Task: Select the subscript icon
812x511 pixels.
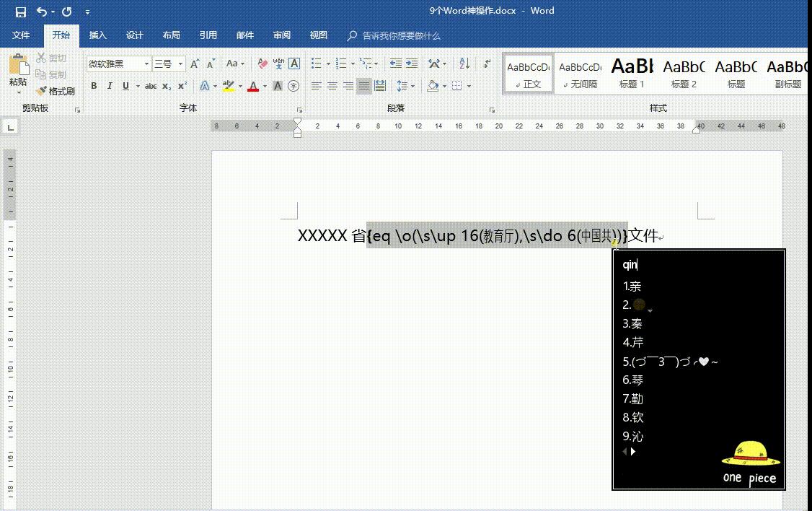Action: coord(167,86)
